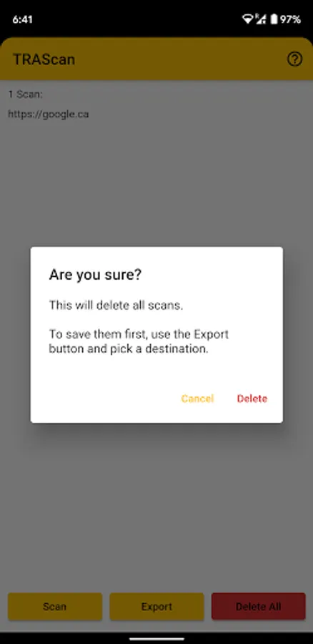Screen dimensions: 313x644
Task: Select the https://google.ca scan entry
Action: pyautogui.click(x=49, y=114)
